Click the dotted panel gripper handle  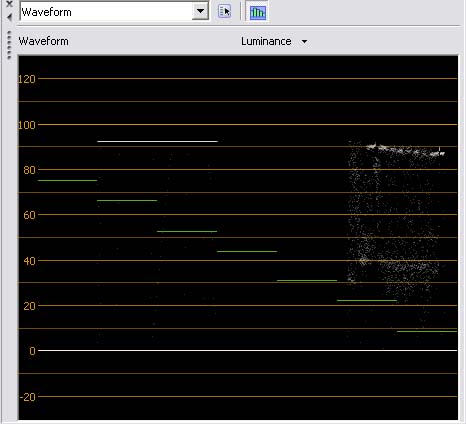9,45
